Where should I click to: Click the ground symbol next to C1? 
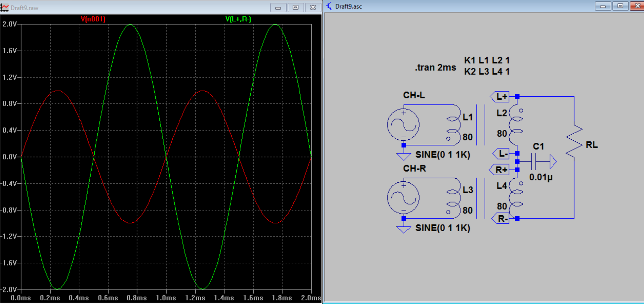point(553,162)
